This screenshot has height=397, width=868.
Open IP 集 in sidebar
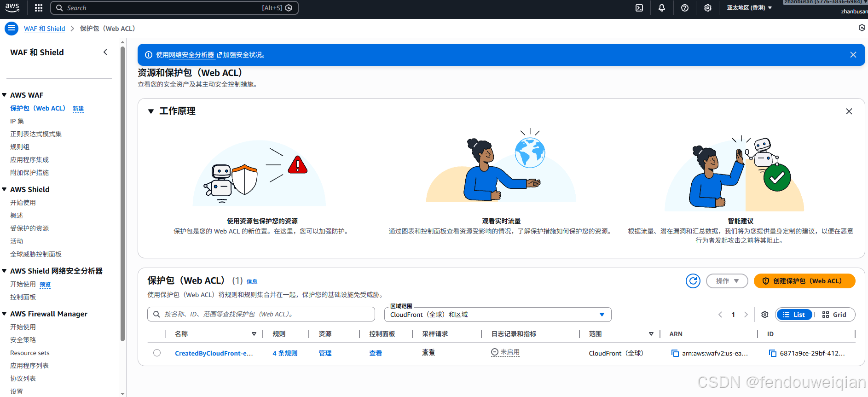[17, 121]
